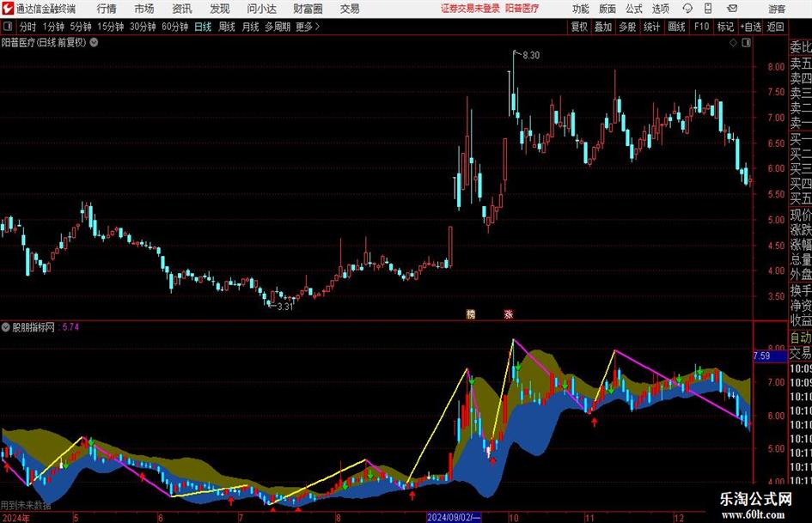
Task: Select the 2024/09/02 date marker
Action: tap(455, 517)
